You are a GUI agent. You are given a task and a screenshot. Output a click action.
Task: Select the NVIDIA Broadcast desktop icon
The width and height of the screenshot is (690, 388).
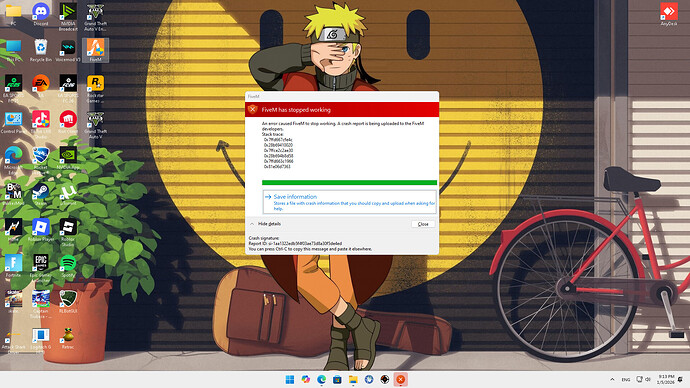(x=68, y=16)
